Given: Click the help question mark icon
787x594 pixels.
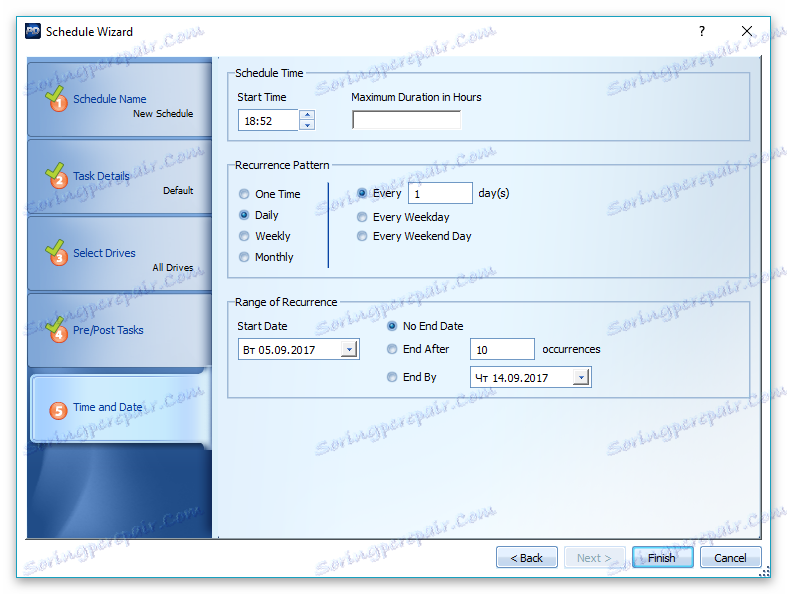Looking at the screenshot, I should pyautogui.click(x=702, y=31).
